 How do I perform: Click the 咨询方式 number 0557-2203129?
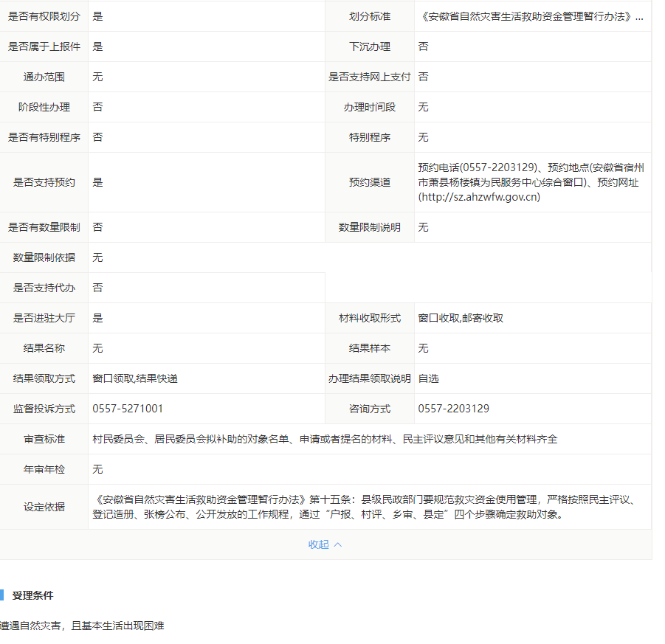coord(453,409)
